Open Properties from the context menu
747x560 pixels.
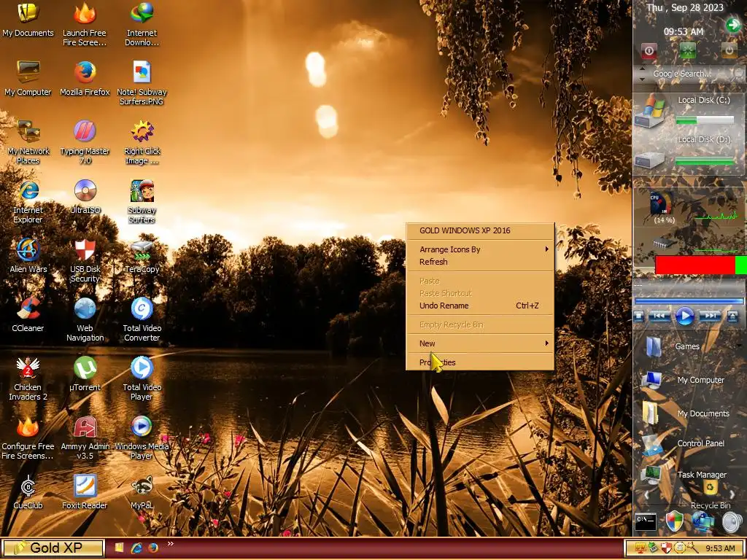(480, 362)
